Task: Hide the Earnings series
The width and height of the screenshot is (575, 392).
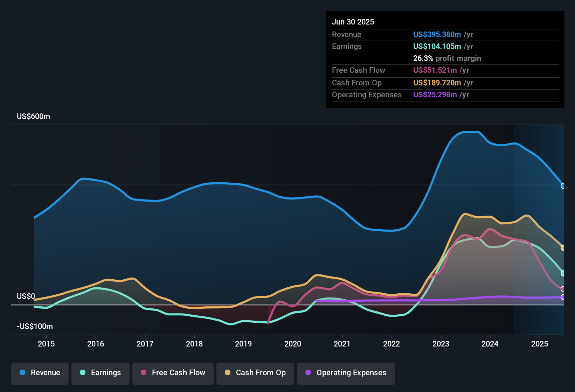Action: tap(101, 373)
